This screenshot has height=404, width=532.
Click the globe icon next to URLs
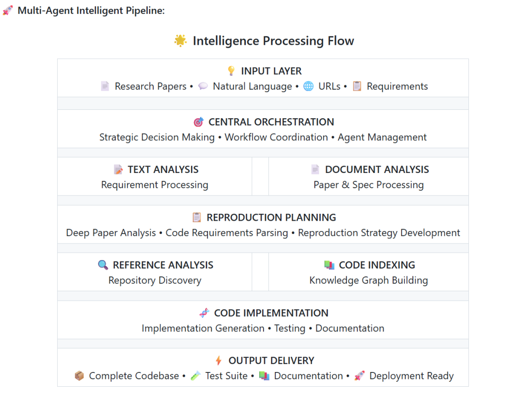(308, 86)
